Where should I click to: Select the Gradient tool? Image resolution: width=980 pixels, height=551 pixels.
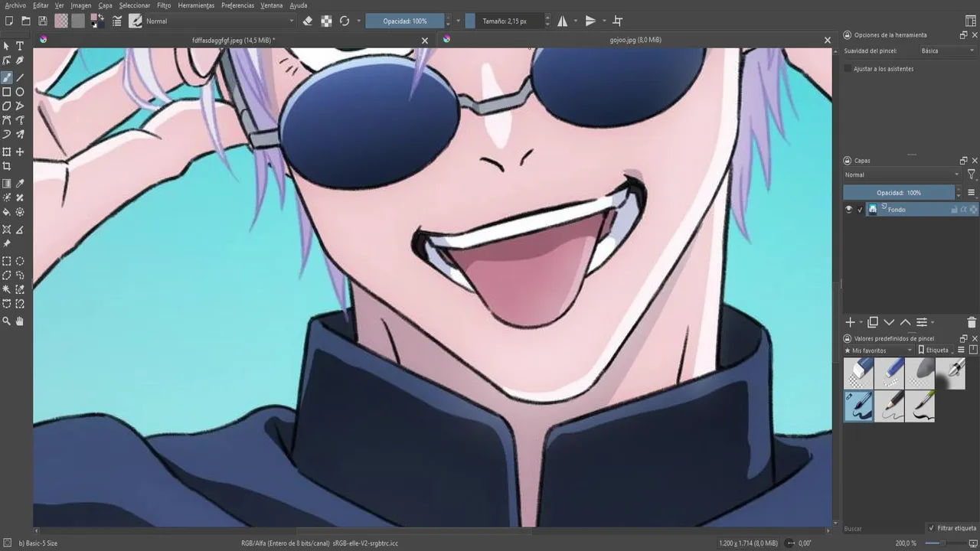click(x=7, y=183)
